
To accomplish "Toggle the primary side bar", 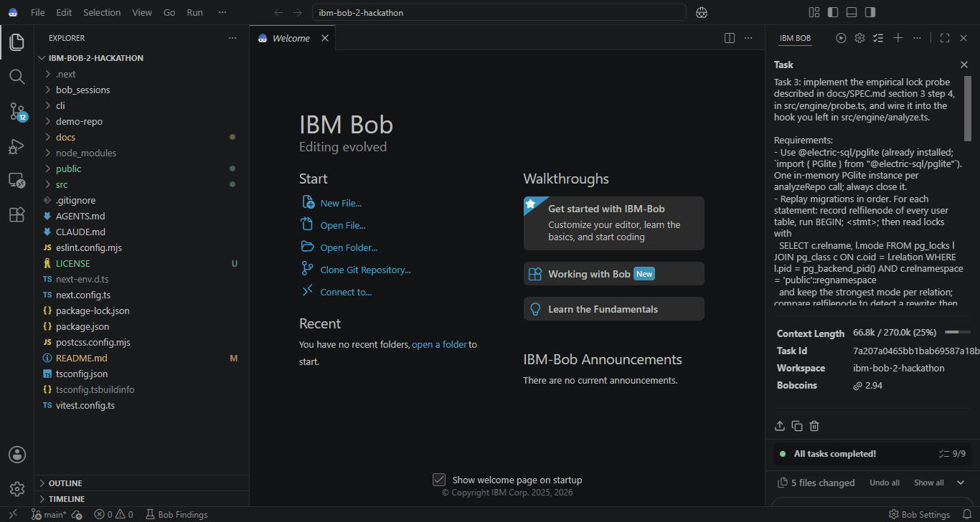I will [833, 12].
